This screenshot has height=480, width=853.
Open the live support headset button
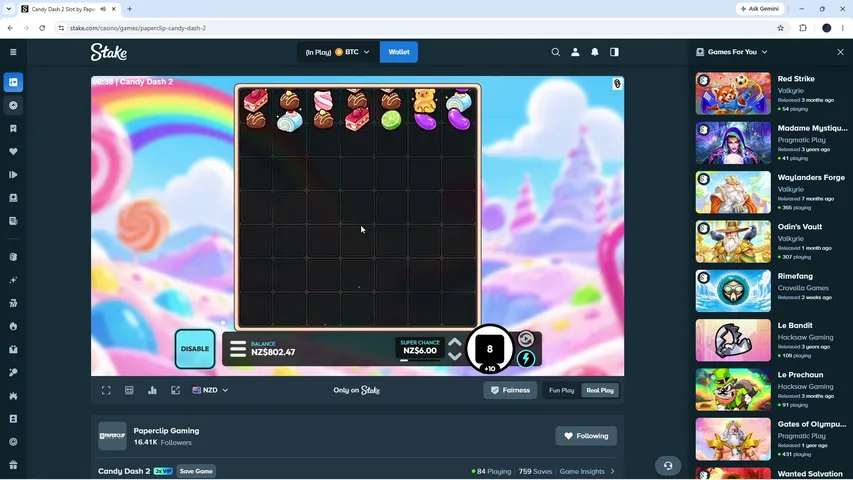point(667,466)
